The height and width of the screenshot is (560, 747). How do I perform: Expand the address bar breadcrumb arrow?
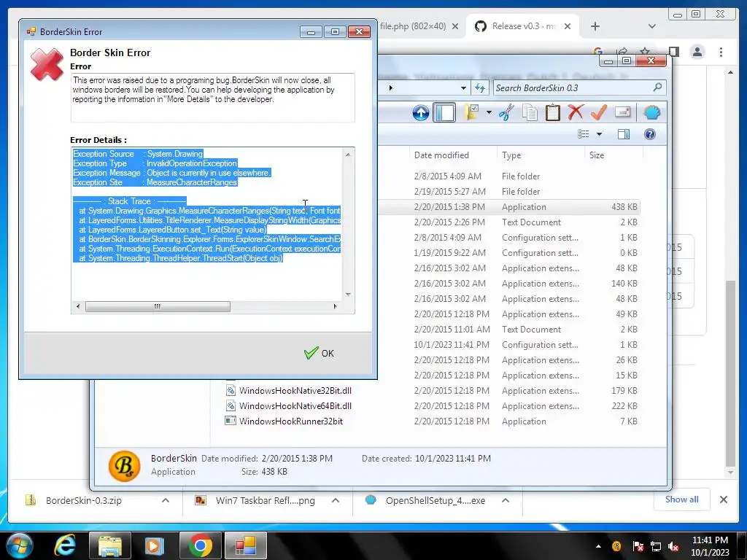(x=391, y=88)
